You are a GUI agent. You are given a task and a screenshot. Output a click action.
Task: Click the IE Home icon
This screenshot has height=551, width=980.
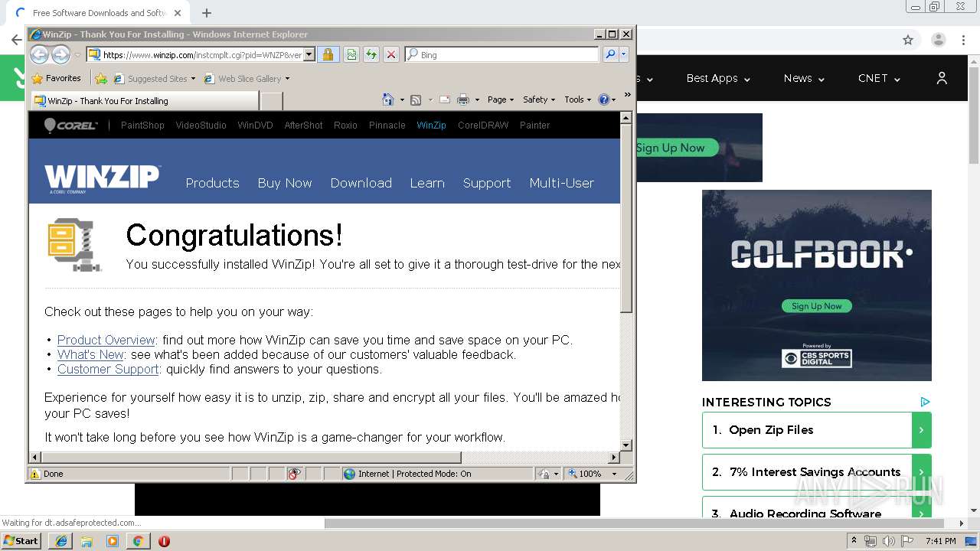pos(387,99)
